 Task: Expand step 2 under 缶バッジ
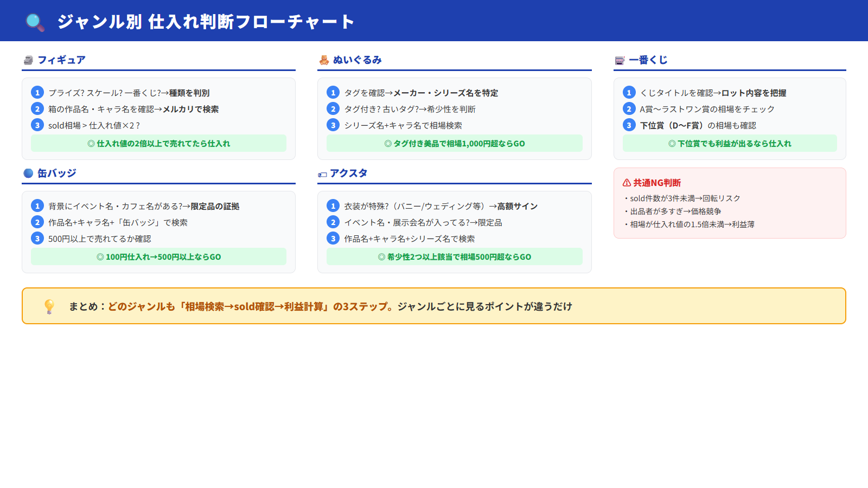36,222
